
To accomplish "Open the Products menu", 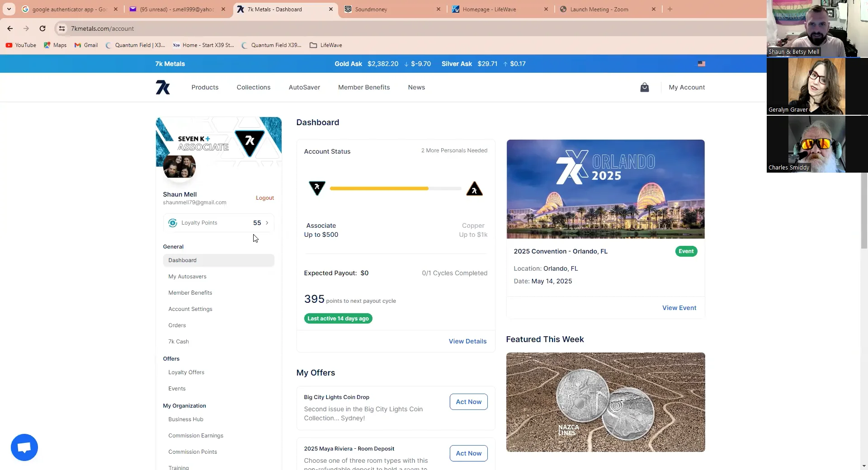I will [x=205, y=87].
